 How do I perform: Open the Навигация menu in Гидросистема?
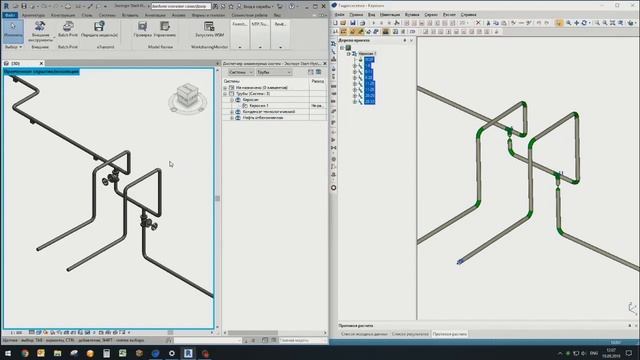pos(390,15)
